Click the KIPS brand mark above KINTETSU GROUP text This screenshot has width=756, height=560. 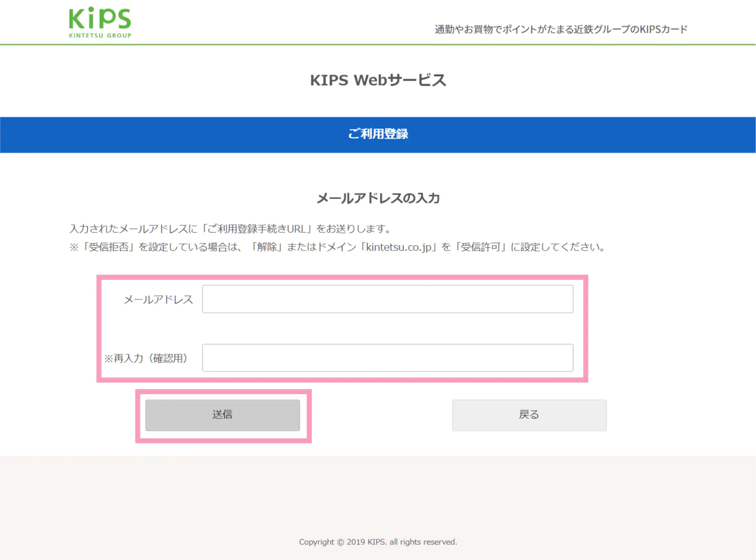tap(99, 16)
